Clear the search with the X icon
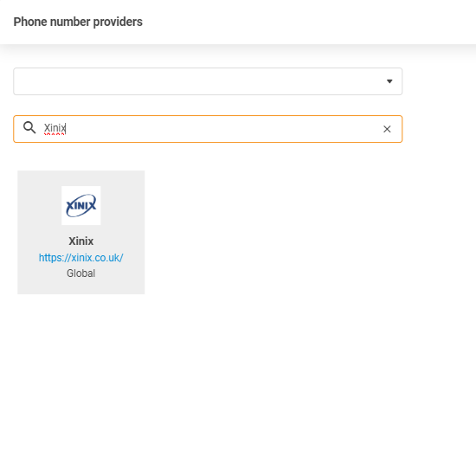 point(387,129)
